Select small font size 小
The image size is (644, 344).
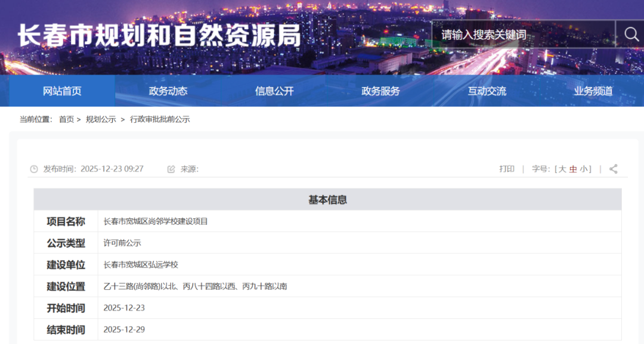point(582,169)
